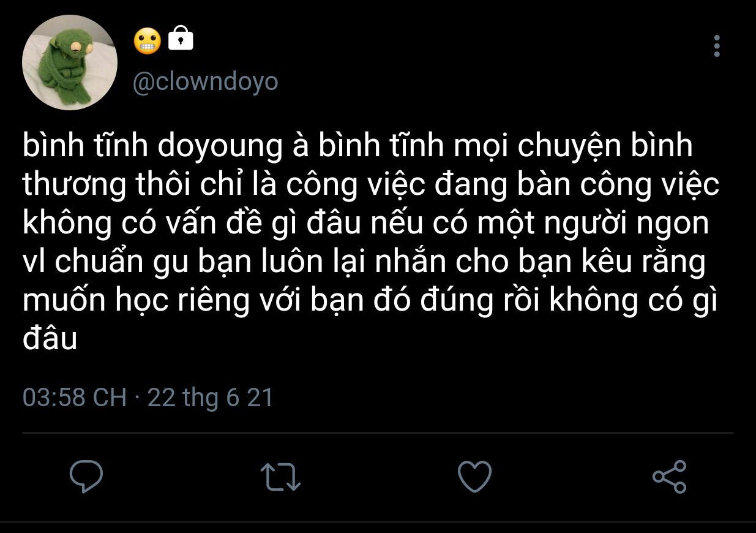Click the padlock protected-account icon
Viewport: 756px width, 533px height.
click(x=181, y=39)
